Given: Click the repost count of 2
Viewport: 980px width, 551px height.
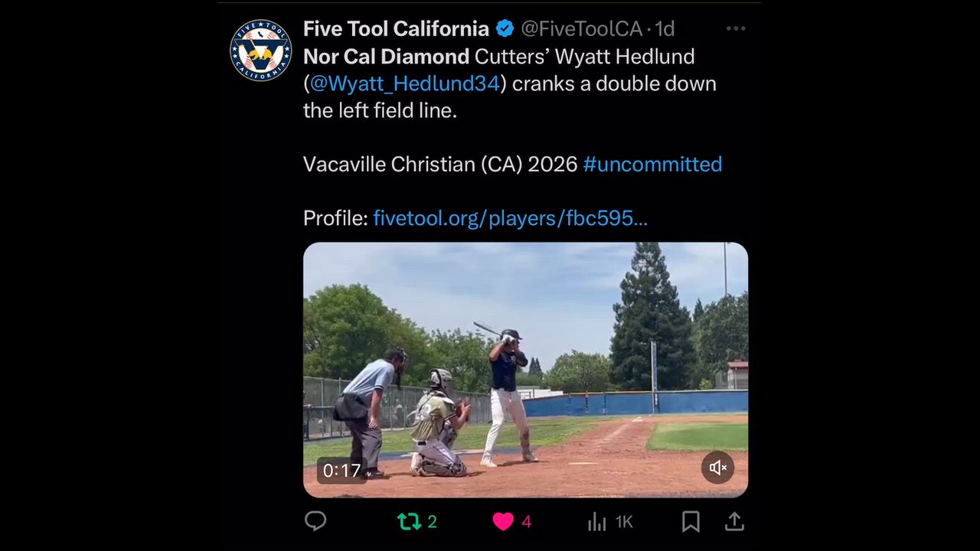Looking at the screenshot, I should [432, 522].
